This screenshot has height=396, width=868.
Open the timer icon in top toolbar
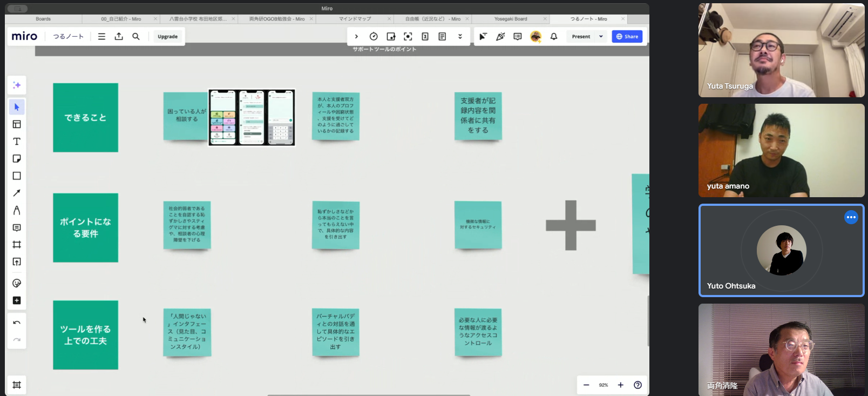374,37
